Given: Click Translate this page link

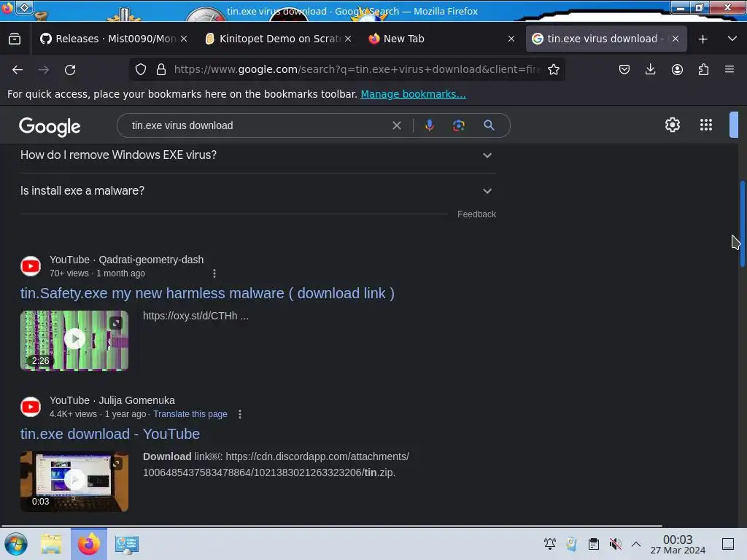Looking at the screenshot, I should (190, 414).
